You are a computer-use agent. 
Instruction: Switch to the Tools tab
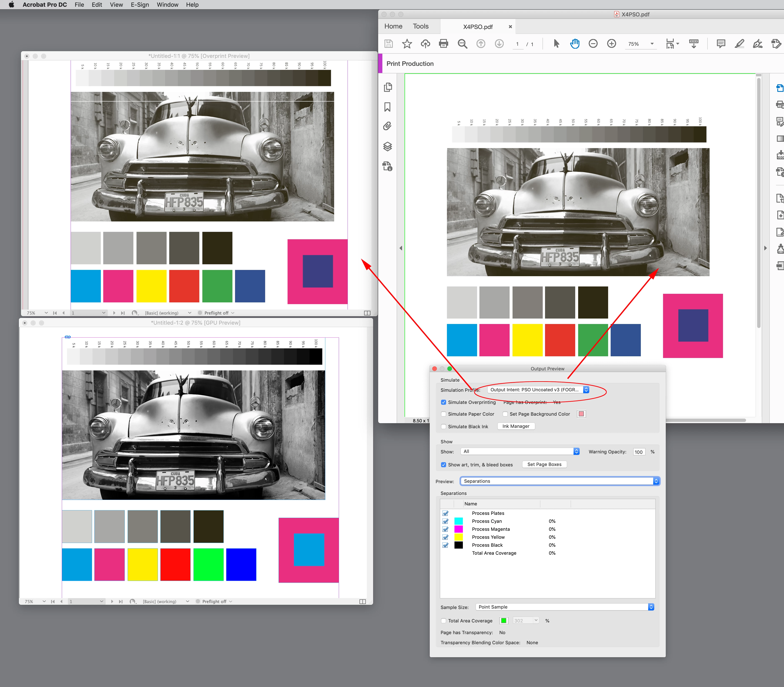click(x=420, y=26)
